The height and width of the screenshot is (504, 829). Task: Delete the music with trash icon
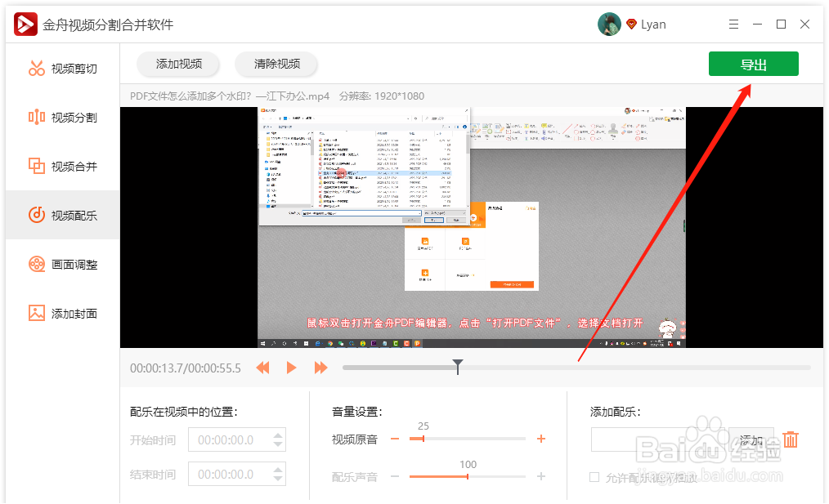pyautogui.click(x=791, y=439)
